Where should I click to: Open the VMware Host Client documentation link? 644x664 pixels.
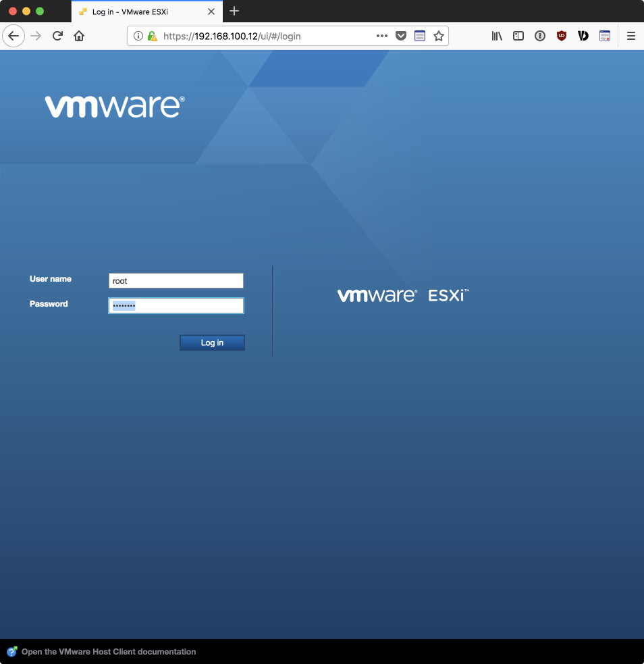click(x=108, y=652)
